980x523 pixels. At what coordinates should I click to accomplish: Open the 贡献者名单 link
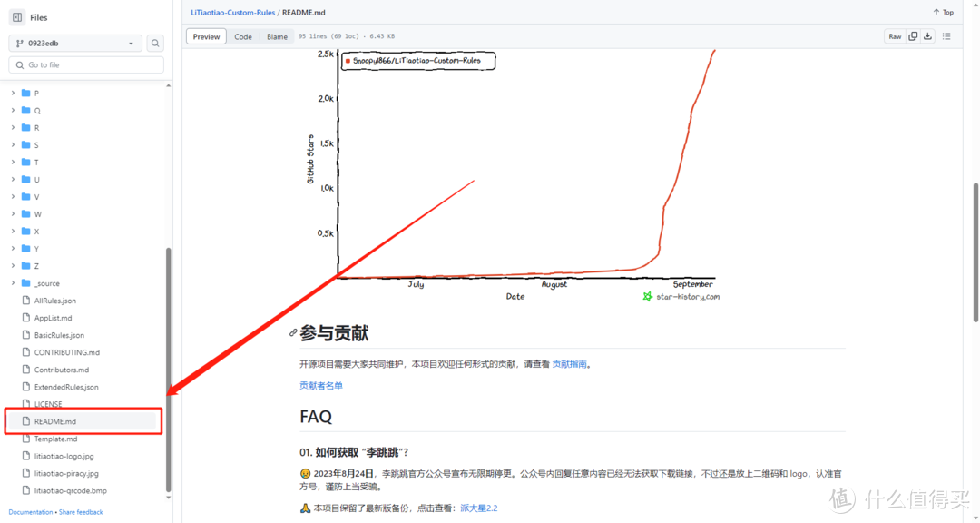click(321, 386)
